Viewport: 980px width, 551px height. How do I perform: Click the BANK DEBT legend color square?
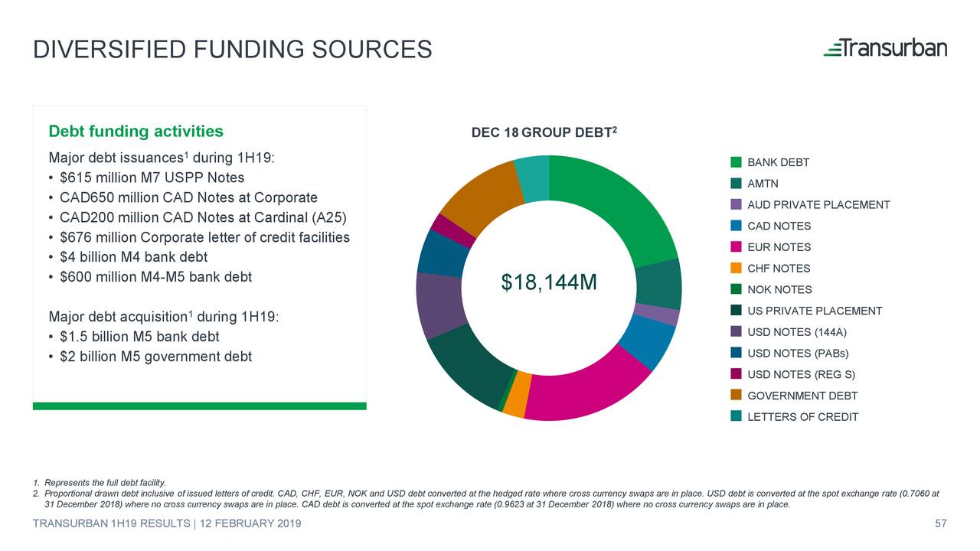point(736,162)
